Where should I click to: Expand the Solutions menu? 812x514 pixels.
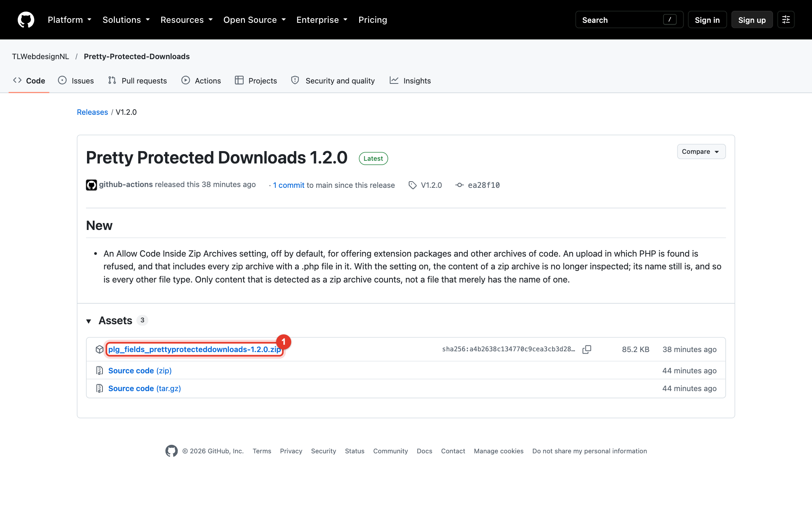[x=126, y=20]
